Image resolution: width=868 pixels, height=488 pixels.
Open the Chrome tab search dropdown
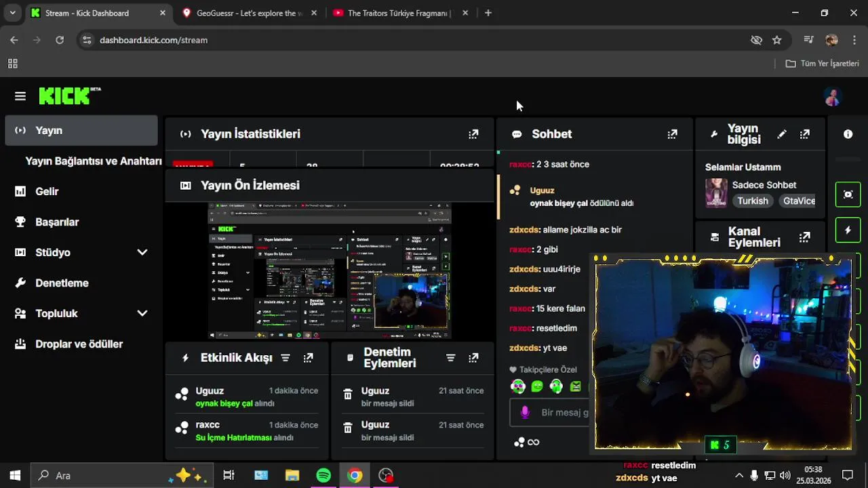tap(12, 13)
